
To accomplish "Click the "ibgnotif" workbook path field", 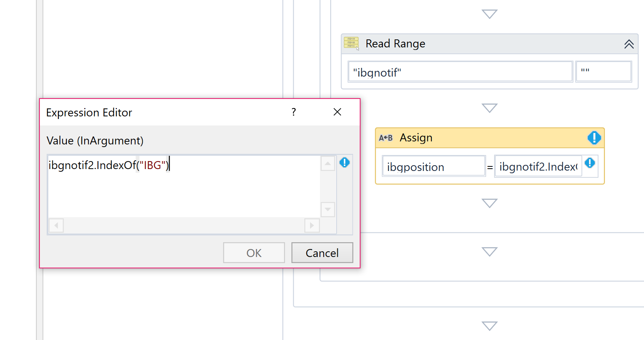I will coord(460,72).
